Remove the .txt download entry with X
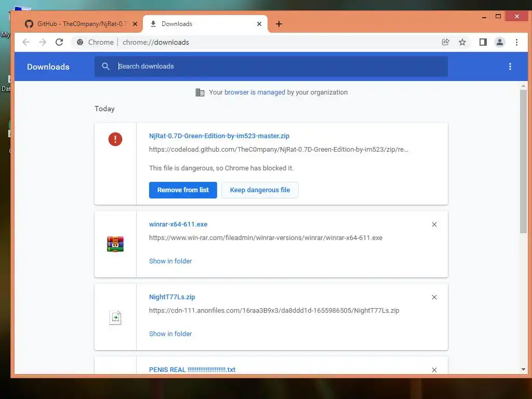 coord(434,370)
